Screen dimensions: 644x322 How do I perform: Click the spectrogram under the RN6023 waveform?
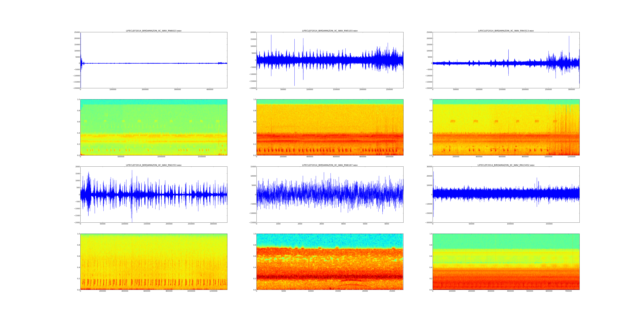point(153,127)
